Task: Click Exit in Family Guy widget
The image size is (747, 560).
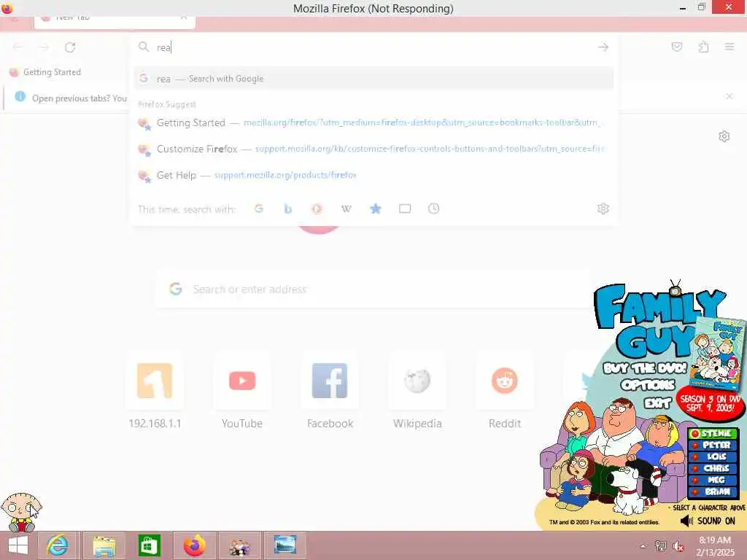Action: pos(657,403)
